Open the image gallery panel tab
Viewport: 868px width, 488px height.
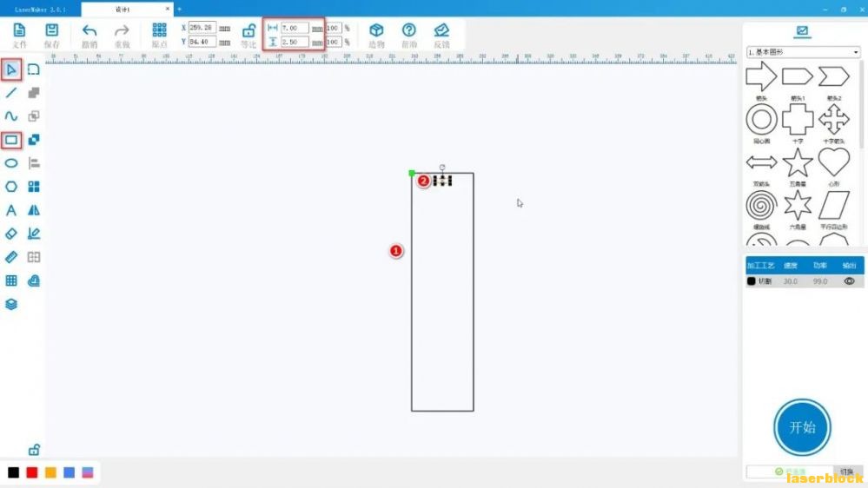[x=802, y=31]
